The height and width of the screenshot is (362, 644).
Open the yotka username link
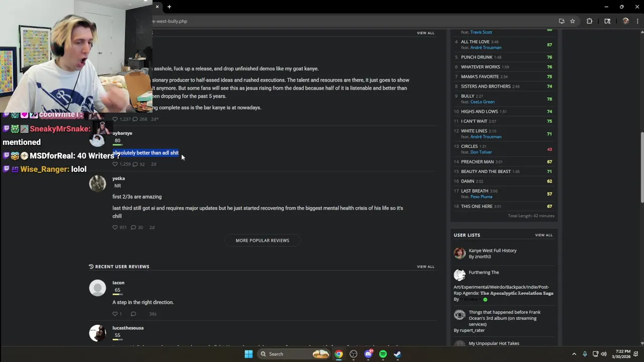(x=119, y=178)
